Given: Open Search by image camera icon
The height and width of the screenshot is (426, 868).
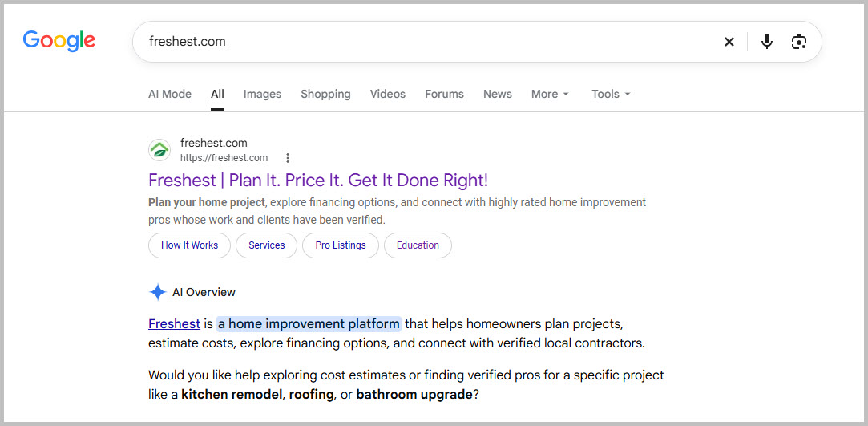Looking at the screenshot, I should tap(799, 42).
